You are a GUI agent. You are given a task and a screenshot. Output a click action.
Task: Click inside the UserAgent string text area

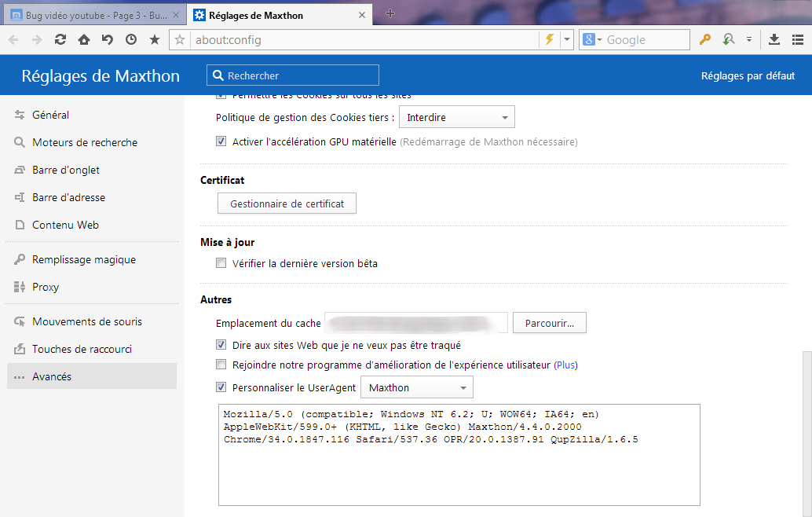tap(459, 455)
